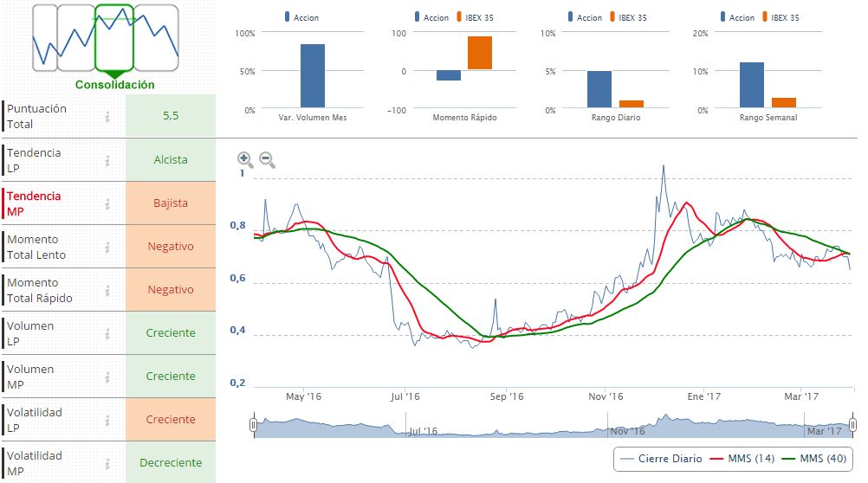Toggle Accion legend in Var. Volumen Mes chart

(x=301, y=17)
